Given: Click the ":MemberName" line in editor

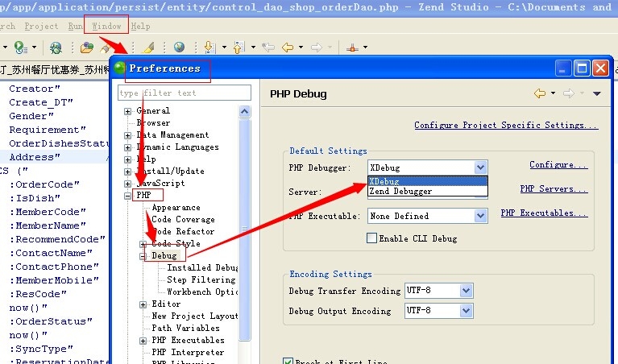Looking at the screenshot, I should click(x=48, y=225).
